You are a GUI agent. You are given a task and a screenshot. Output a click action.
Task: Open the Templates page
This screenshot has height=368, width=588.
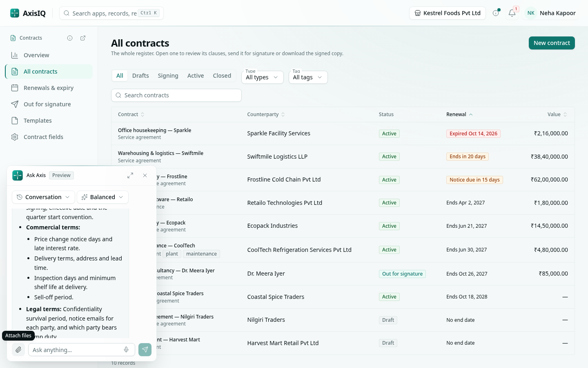49,121
